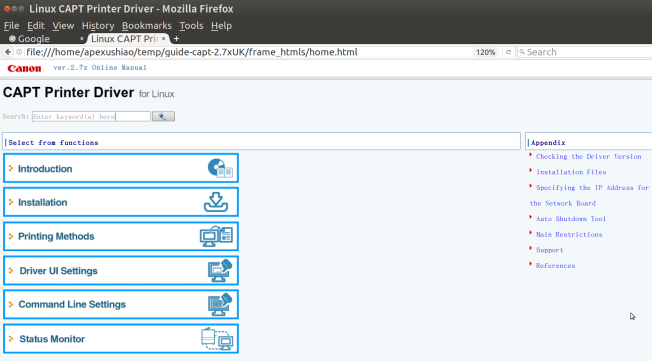Click the orange arrow beside Driver UI Settings
This screenshot has width=652, height=361.
tap(11, 270)
